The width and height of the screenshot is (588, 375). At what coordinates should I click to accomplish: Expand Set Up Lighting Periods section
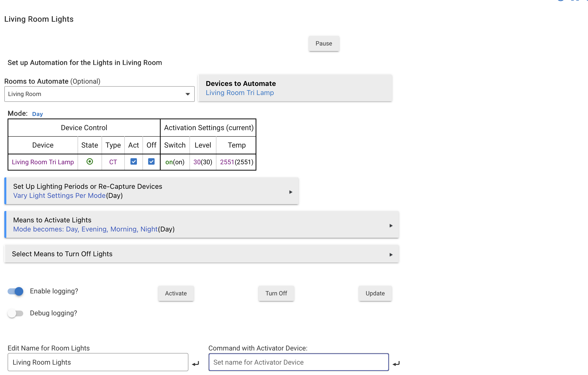tap(152, 191)
